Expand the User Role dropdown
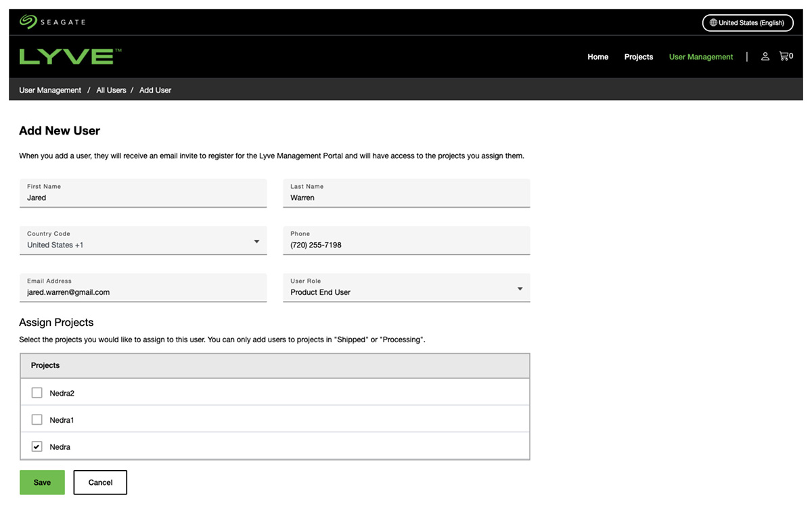Image resolution: width=812 pixels, height=512 pixels. (407, 288)
